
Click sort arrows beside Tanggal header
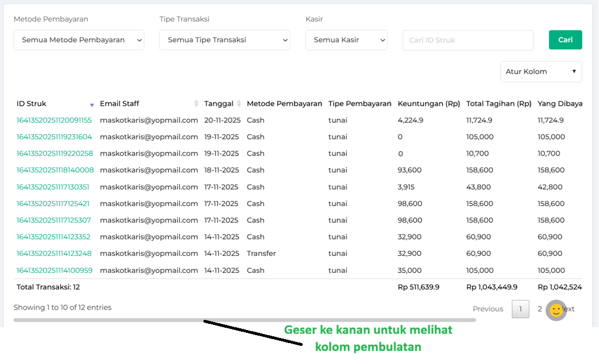[x=239, y=104]
